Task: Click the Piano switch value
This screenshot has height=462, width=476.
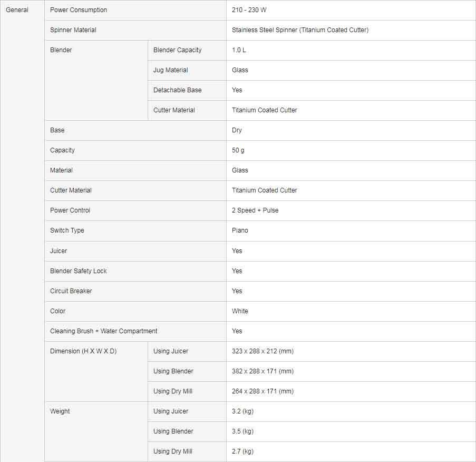Action: (240, 230)
